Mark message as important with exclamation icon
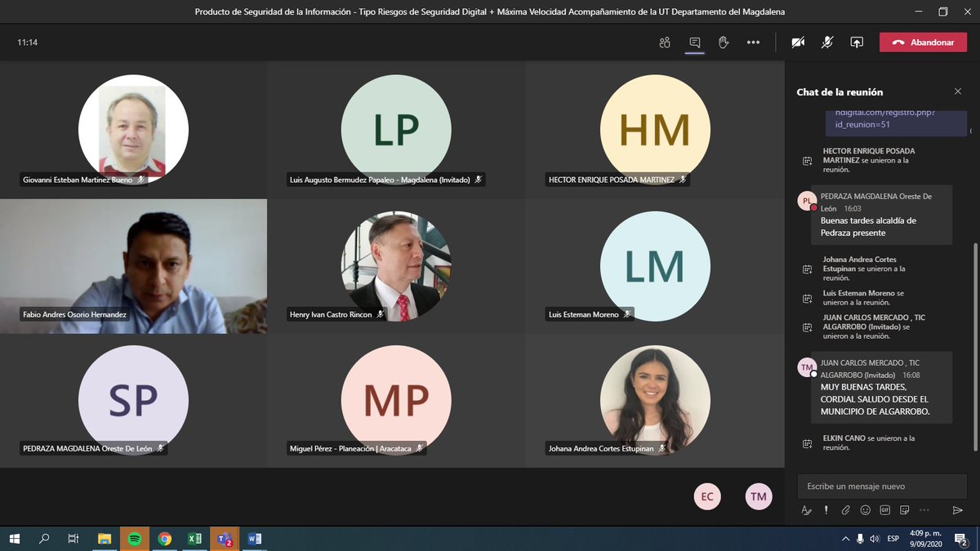The height and width of the screenshot is (551, 980). point(826,510)
